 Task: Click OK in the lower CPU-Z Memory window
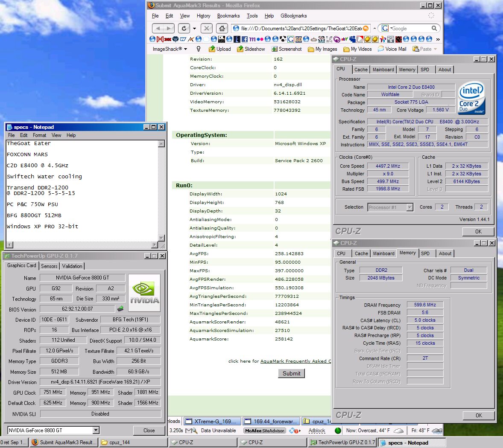[x=479, y=415]
